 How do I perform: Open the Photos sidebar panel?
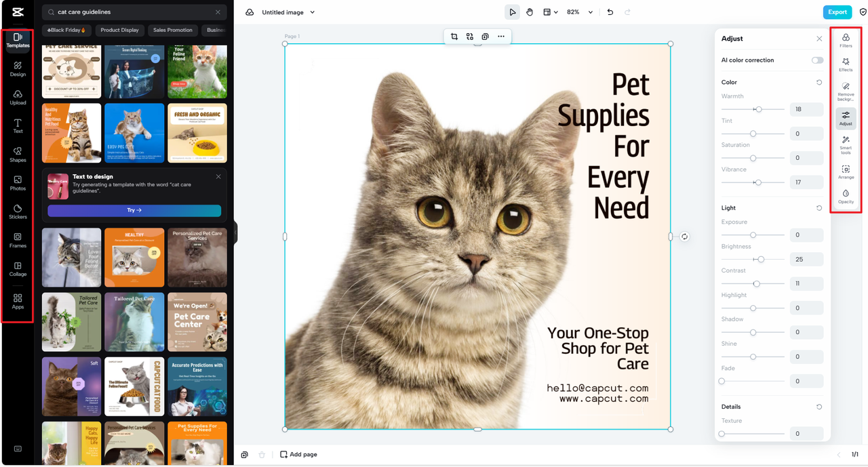(18, 183)
